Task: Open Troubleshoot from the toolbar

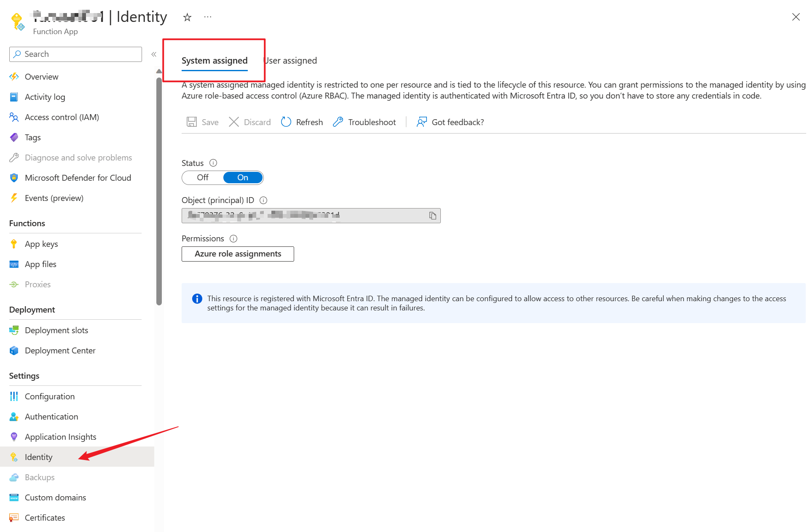Action: 365,122
